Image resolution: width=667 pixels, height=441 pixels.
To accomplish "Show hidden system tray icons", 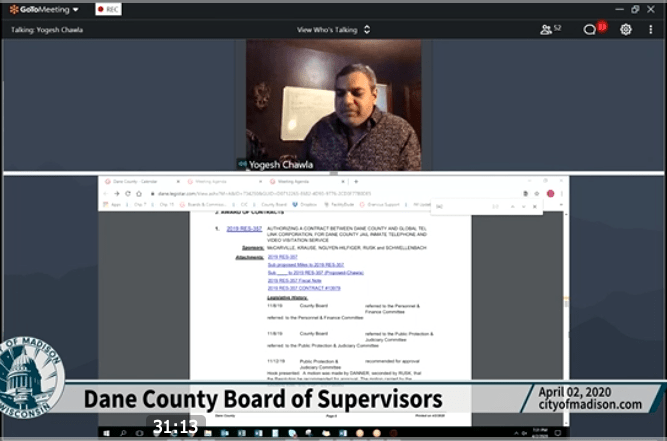I will pos(516,433).
